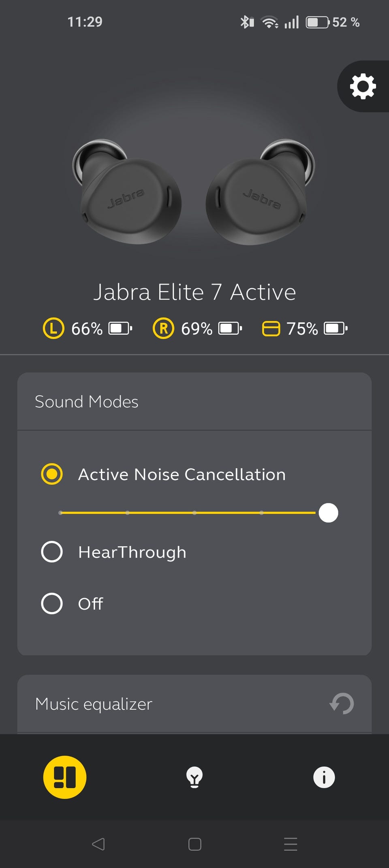Select HearThrough sound mode

(52, 552)
